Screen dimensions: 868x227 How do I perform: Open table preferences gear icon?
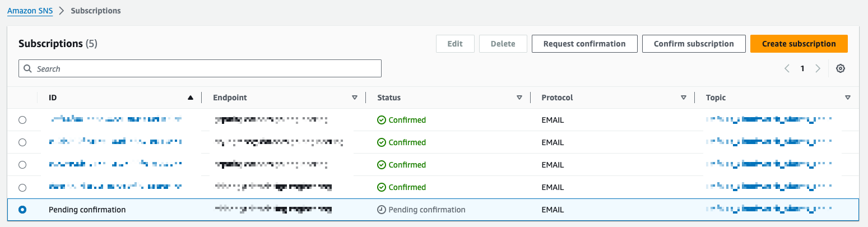pyautogui.click(x=840, y=68)
